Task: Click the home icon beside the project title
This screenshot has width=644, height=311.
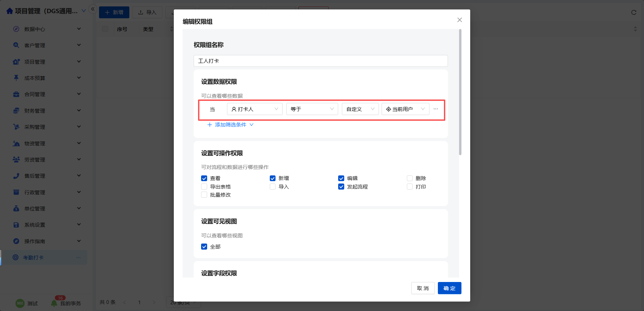Action: click(x=10, y=11)
